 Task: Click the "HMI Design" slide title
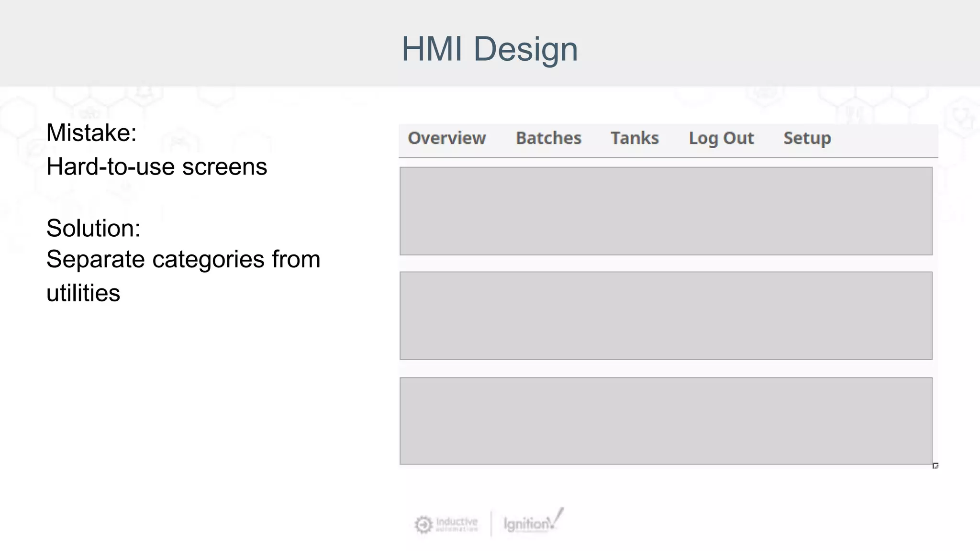coord(490,49)
